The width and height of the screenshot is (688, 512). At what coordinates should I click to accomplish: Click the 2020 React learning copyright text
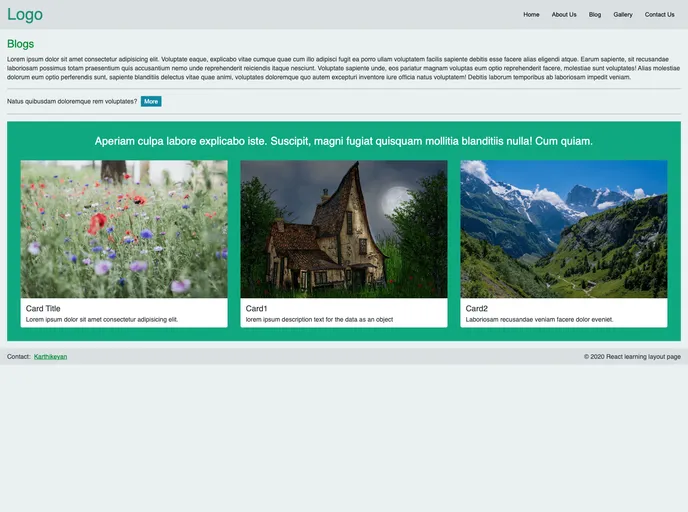pyautogui.click(x=632, y=357)
